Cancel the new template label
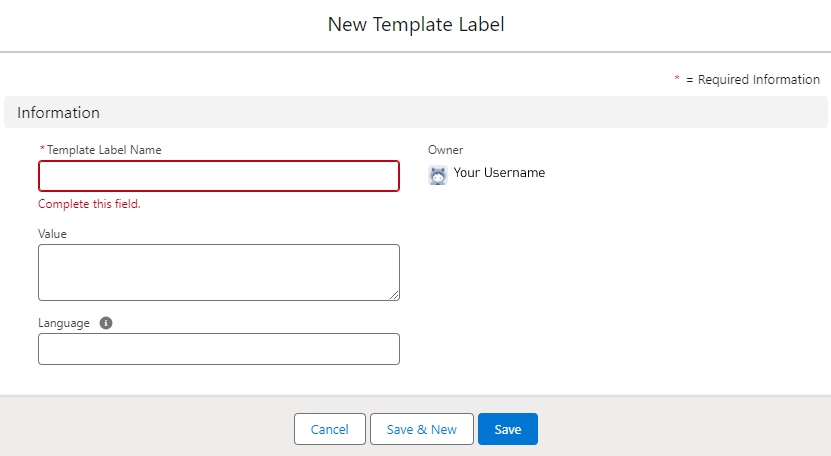The height and width of the screenshot is (456, 831). click(330, 429)
